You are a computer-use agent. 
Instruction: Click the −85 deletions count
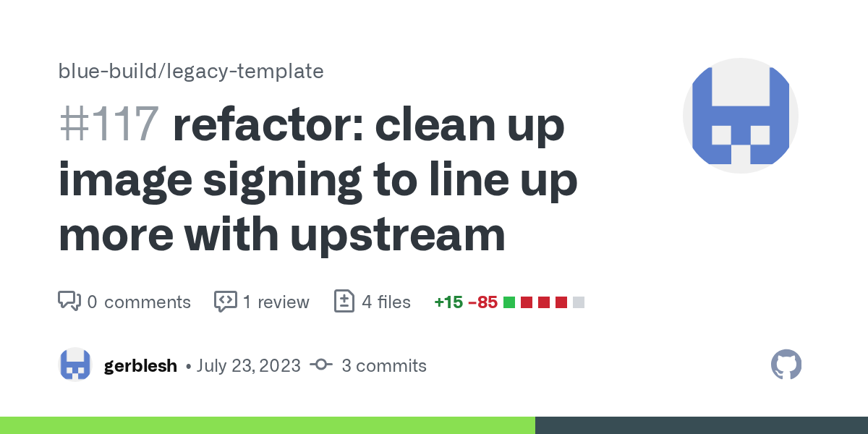click(x=482, y=302)
